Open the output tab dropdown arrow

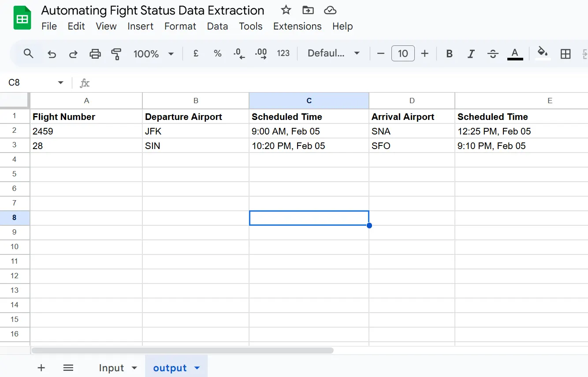[197, 368]
